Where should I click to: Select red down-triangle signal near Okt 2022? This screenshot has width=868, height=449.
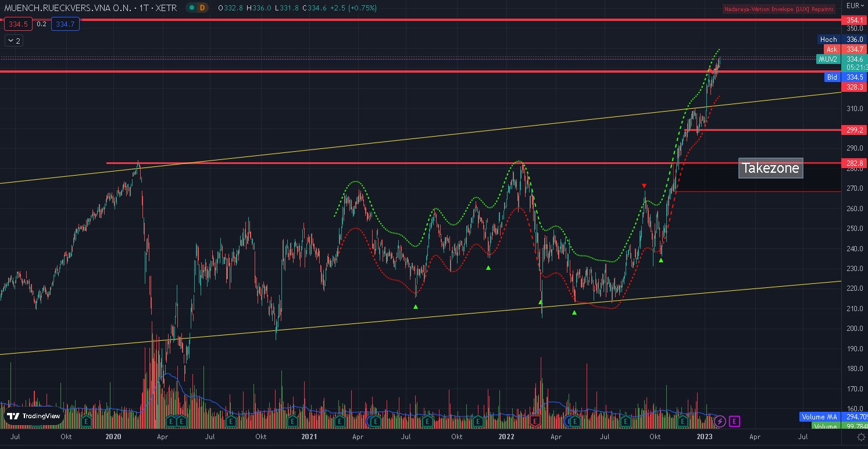tap(644, 186)
